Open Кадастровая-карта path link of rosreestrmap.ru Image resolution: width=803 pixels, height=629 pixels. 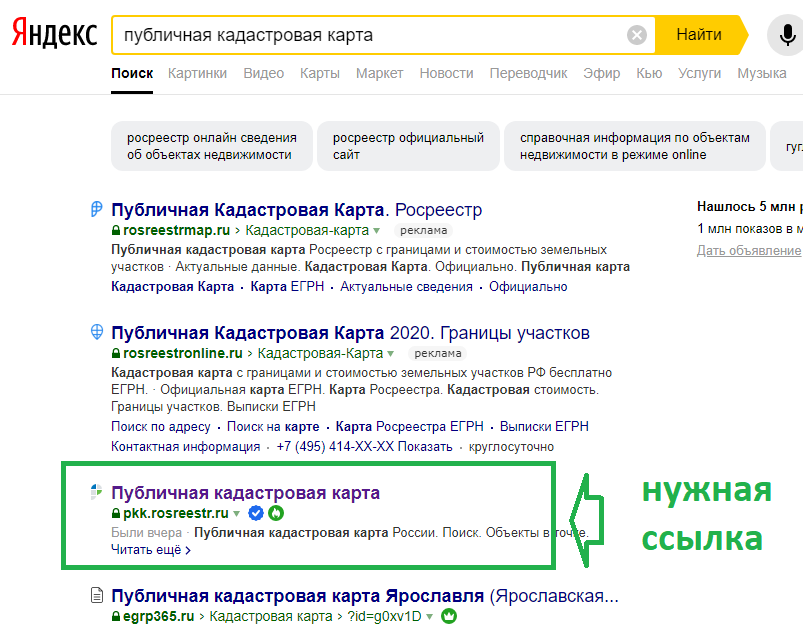click(x=307, y=230)
